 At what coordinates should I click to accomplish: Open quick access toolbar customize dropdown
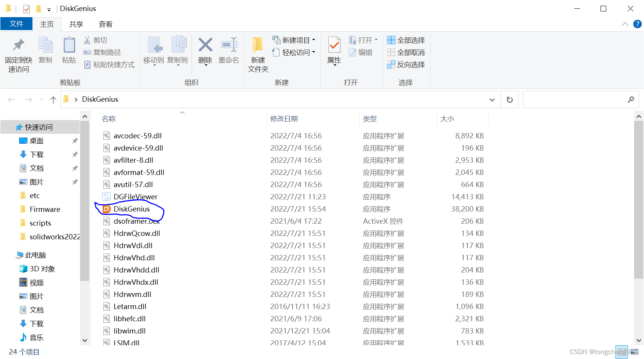pos(49,10)
